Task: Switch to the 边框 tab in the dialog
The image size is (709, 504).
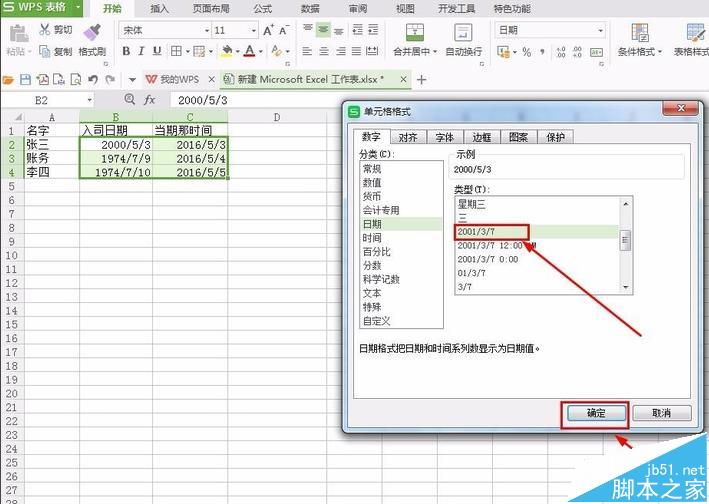Action: tap(482, 137)
